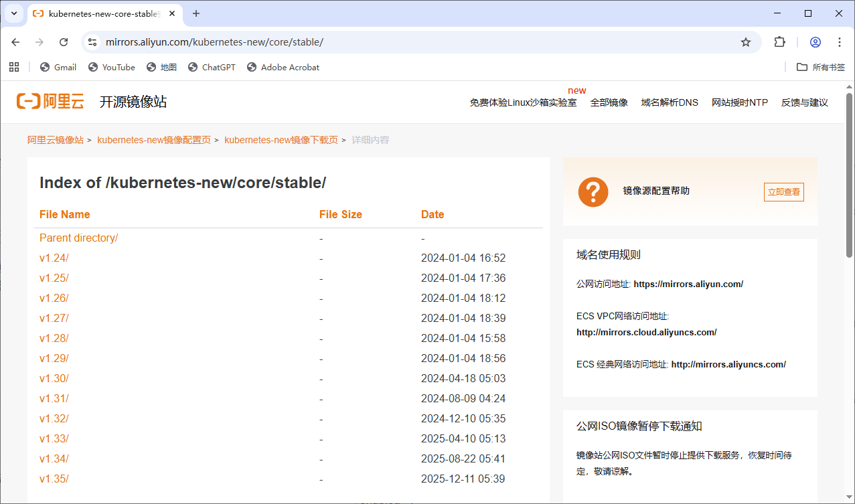Click the 立即查看 button

783,192
